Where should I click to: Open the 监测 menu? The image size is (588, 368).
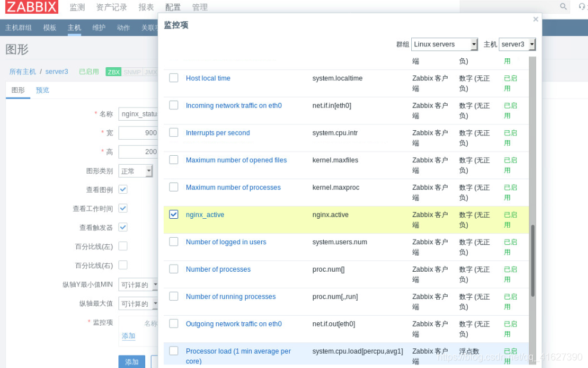77,7
